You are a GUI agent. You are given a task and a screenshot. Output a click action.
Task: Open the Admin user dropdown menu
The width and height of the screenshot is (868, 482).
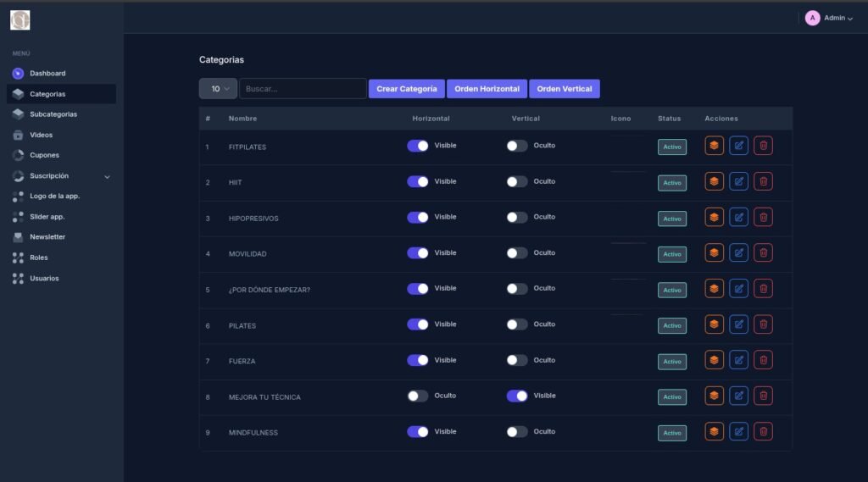pyautogui.click(x=829, y=18)
